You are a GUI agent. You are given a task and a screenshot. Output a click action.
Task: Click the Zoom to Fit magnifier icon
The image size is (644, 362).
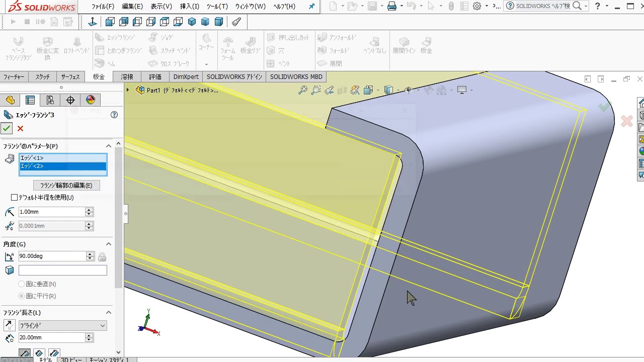(x=302, y=90)
